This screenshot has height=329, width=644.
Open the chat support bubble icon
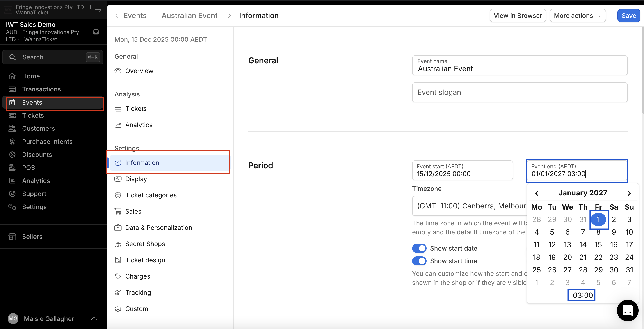(x=627, y=310)
